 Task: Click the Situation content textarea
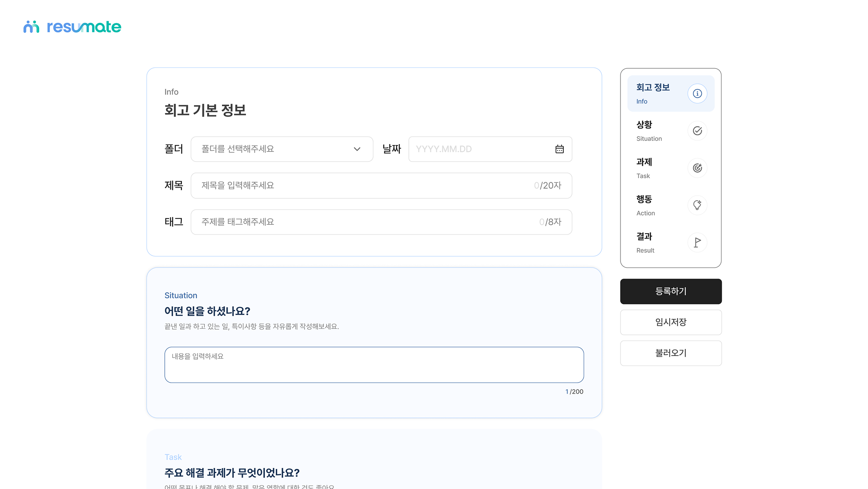click(x=374, y=365)
